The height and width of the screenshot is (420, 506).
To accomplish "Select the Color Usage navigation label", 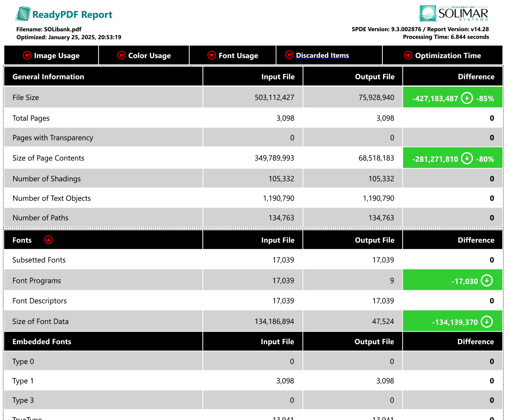I will coord(149,56).
